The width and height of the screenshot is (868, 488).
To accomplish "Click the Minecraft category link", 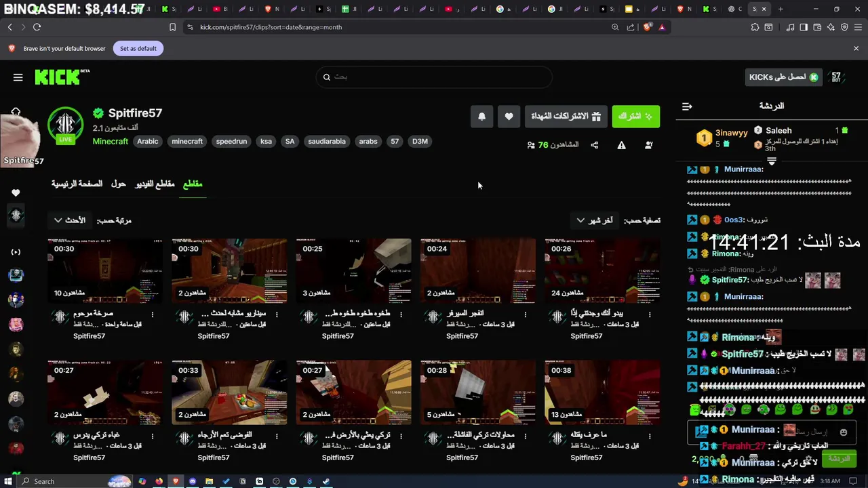I will pyautogui.click(x=110, y=142).
